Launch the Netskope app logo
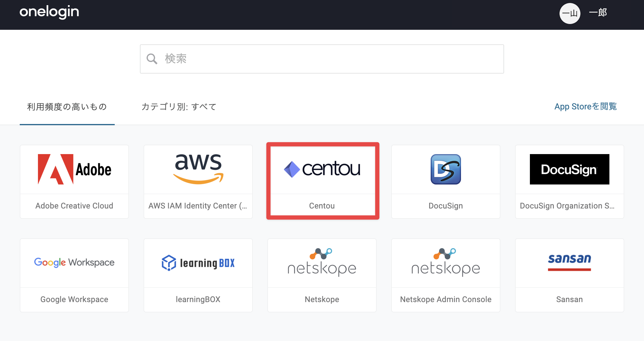The height and width of the screenshot is (341, 644). [322, 262]
